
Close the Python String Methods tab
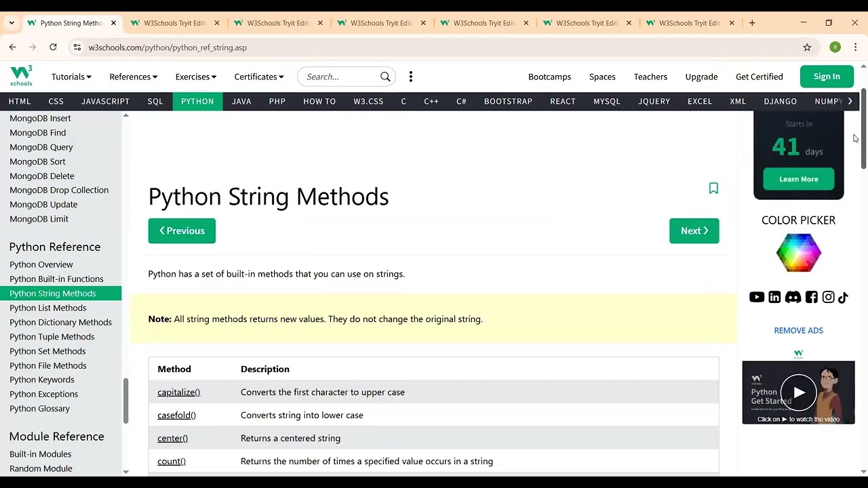[113, 23]
